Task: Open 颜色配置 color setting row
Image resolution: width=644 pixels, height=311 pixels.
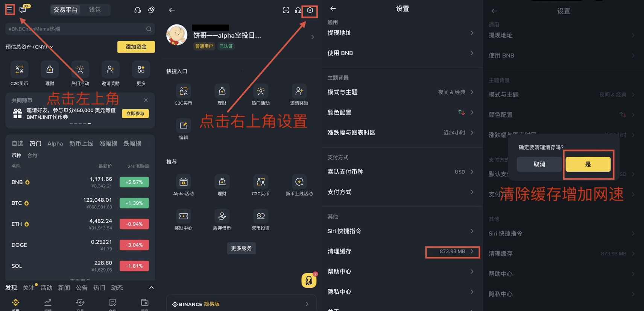Action: [402, 112]
